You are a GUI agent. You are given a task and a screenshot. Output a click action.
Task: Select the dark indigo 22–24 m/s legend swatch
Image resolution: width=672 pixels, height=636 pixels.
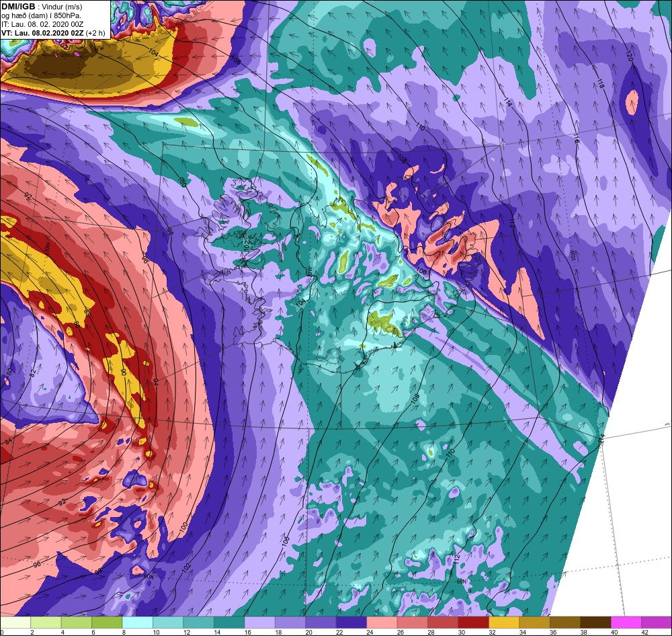pyautogui.click(x=351, y=623)
